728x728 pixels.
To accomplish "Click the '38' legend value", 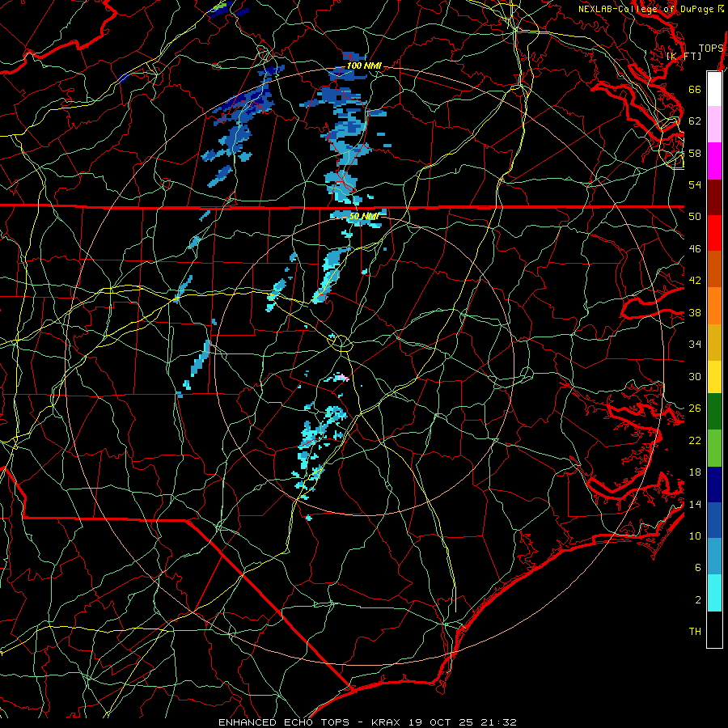I will coord(695,312).
